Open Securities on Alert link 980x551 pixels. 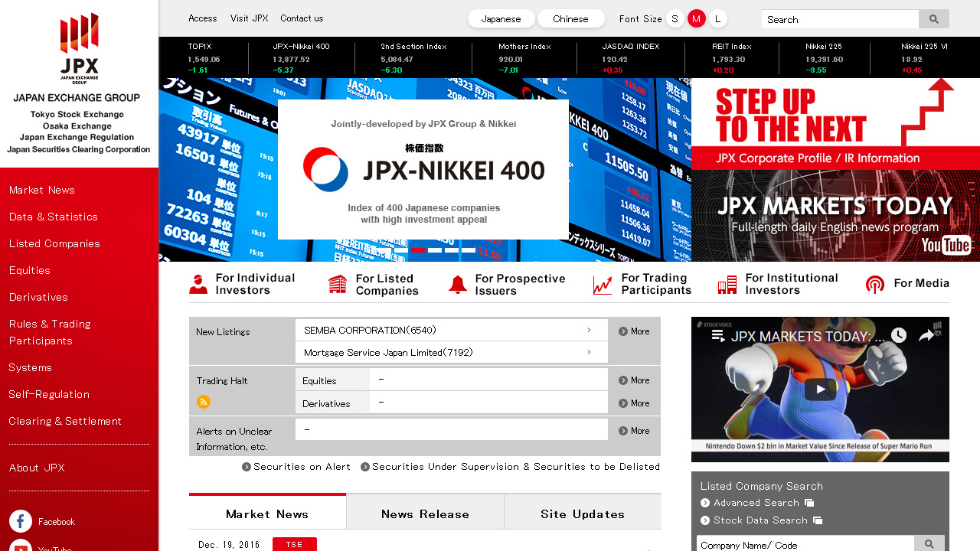pos(296,467)
